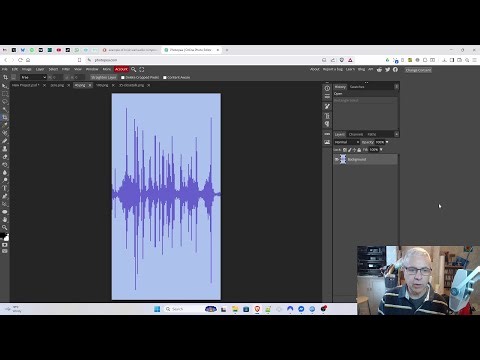Open the History panel options menu
Screen dimensions: 480x360
tap(396, 87)
